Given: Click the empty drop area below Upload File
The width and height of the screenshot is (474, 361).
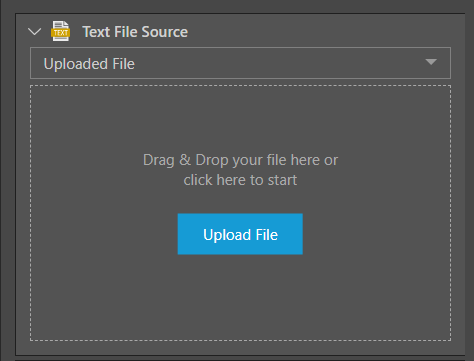Looking at the screenshot, I should 240,297.
